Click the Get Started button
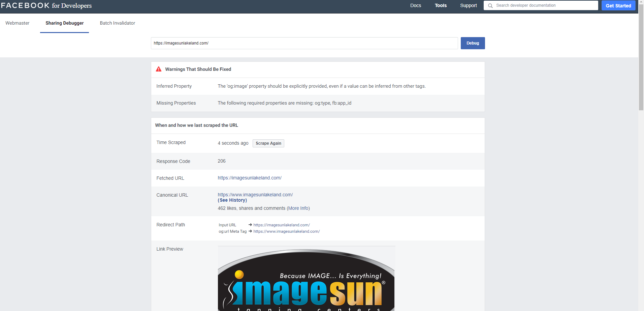 click(x=618, y=5)
